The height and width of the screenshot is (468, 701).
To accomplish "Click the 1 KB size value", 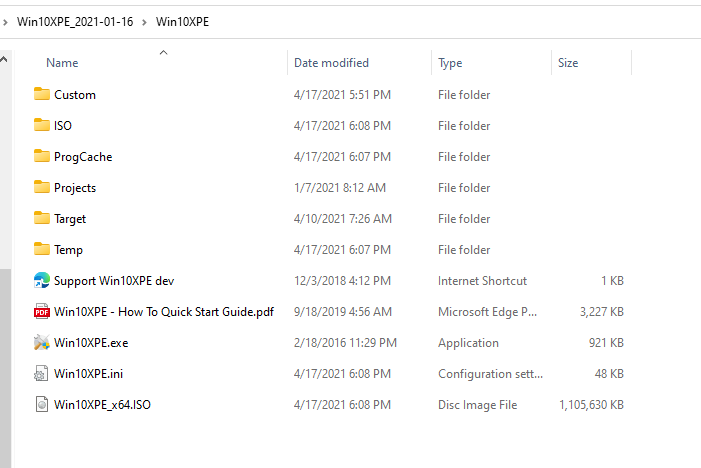I will click(x=612, y=281).
